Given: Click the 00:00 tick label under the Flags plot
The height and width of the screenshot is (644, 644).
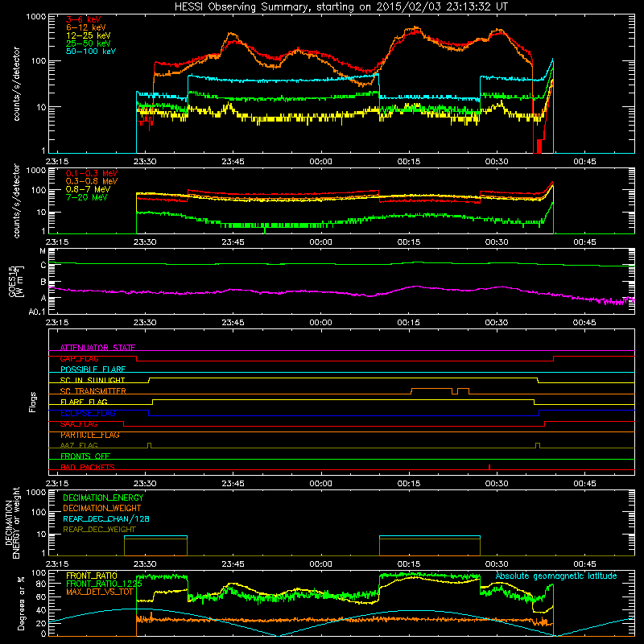Looking at the screenshot, I should pos(320,484).
